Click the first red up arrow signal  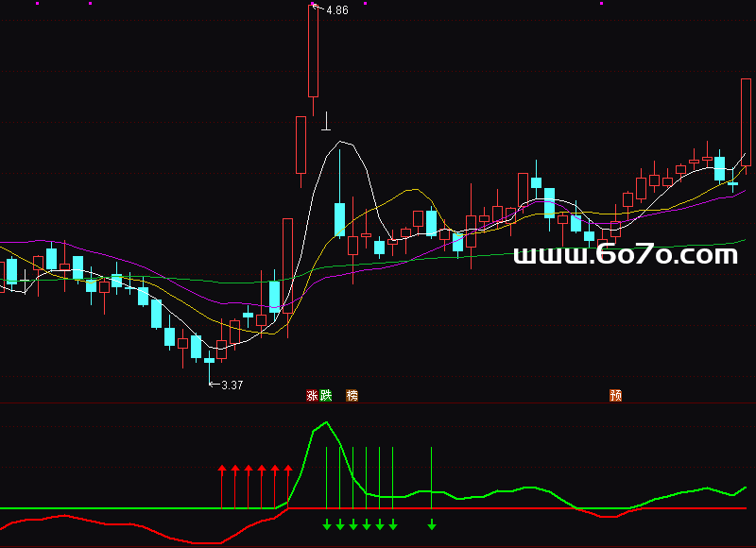tap(222, 486)
